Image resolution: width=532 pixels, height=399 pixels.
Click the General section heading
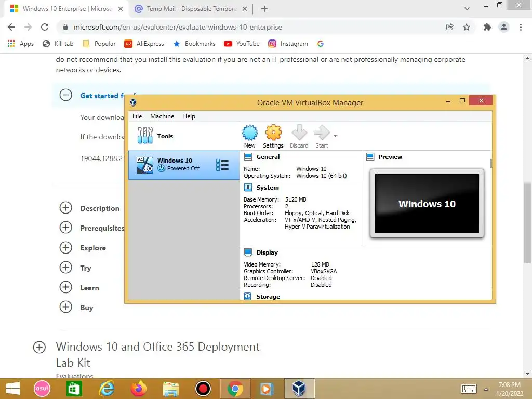268,157
